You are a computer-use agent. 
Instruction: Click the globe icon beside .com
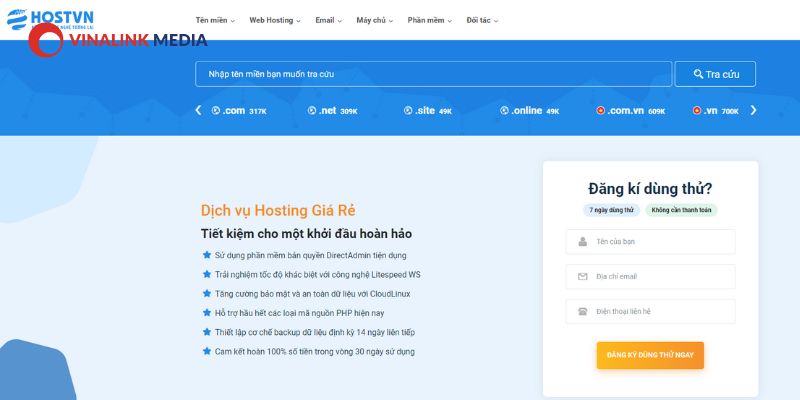tap(216, 110)
